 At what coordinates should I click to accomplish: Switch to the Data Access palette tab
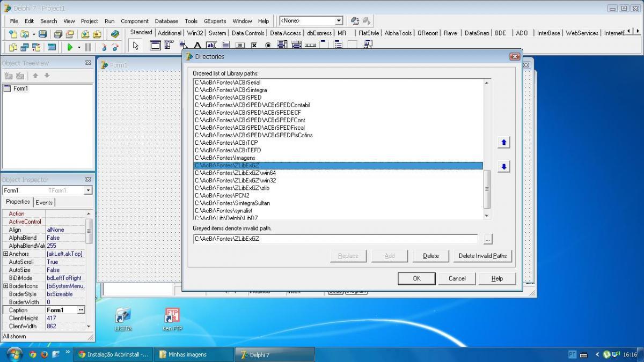pyautogui.click(x=286, y=33)
